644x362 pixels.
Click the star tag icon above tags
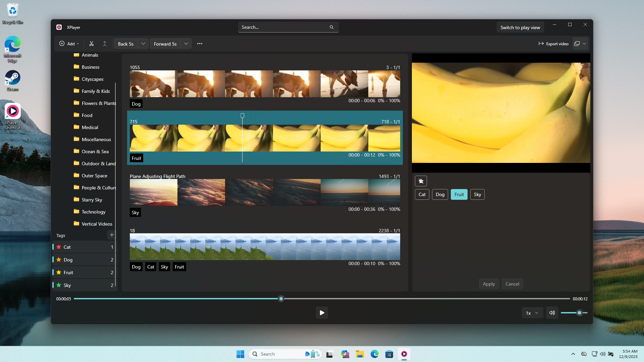[x=421, y=181]
